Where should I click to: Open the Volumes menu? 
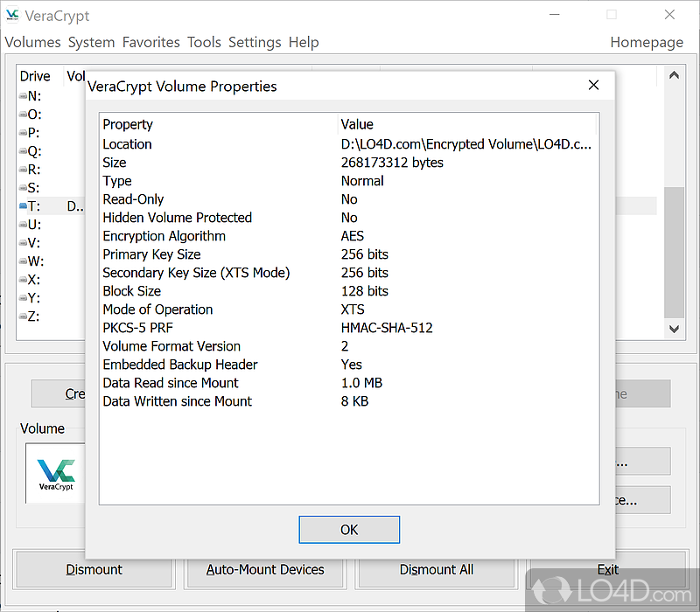(32, 42)
